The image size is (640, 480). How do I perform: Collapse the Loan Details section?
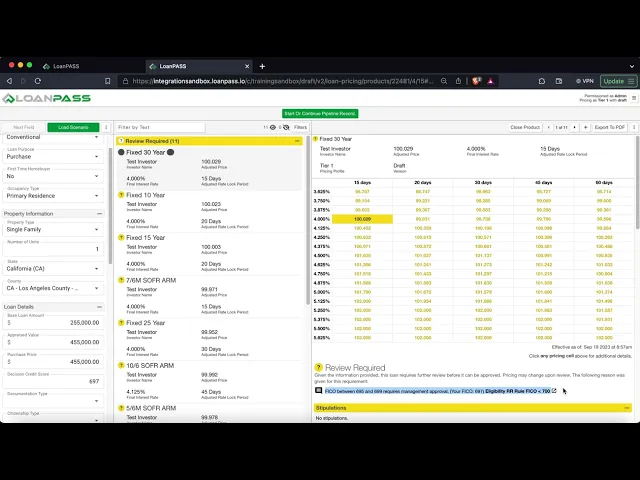99,307
